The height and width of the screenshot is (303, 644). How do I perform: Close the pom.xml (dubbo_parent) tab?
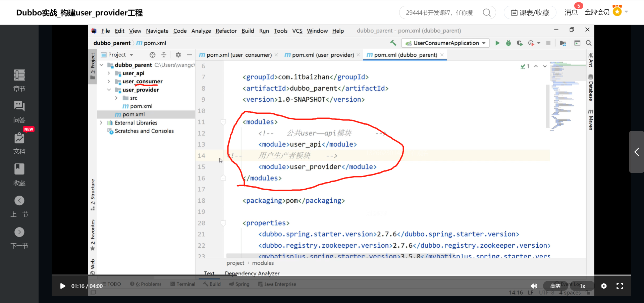point(442,55)
